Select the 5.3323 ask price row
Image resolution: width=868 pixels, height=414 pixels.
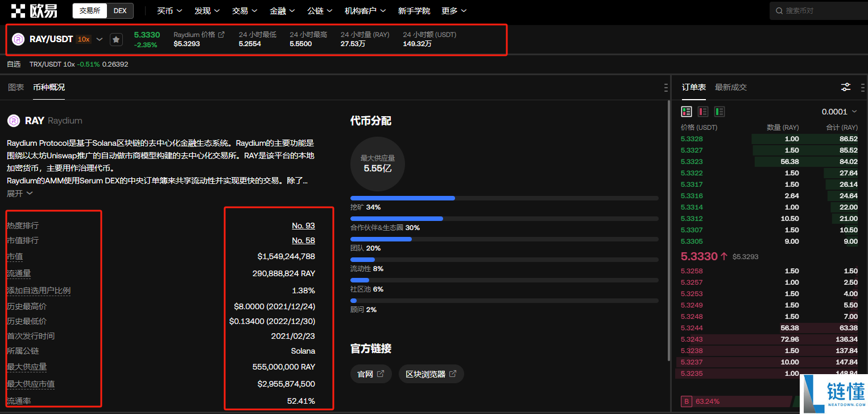pos(769,162)
